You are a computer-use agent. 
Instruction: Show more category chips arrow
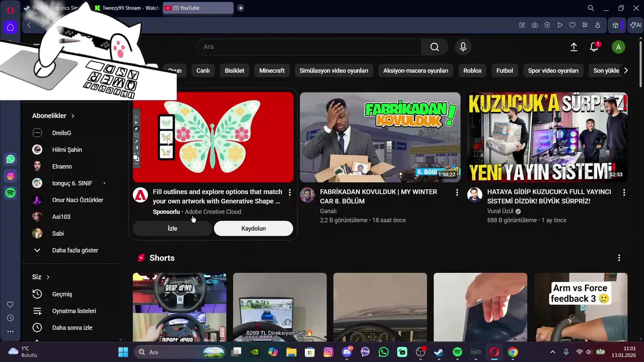[x=626, y=70]
